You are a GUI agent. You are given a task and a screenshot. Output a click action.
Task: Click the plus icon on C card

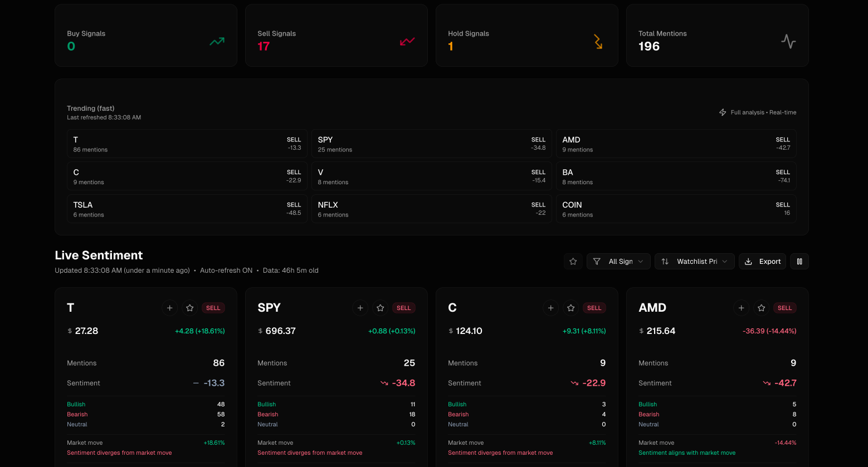(x=551, y=308)
